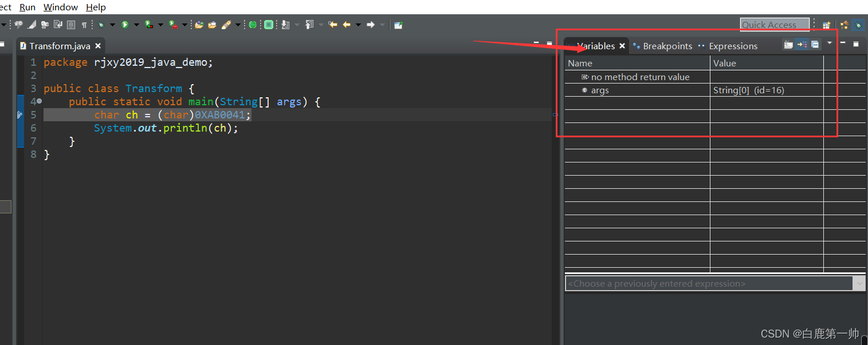Click the Back navigation yellow arrow
Image resolution: width=868 pixels, height=345 pixels.
click(x=347, y=25)
